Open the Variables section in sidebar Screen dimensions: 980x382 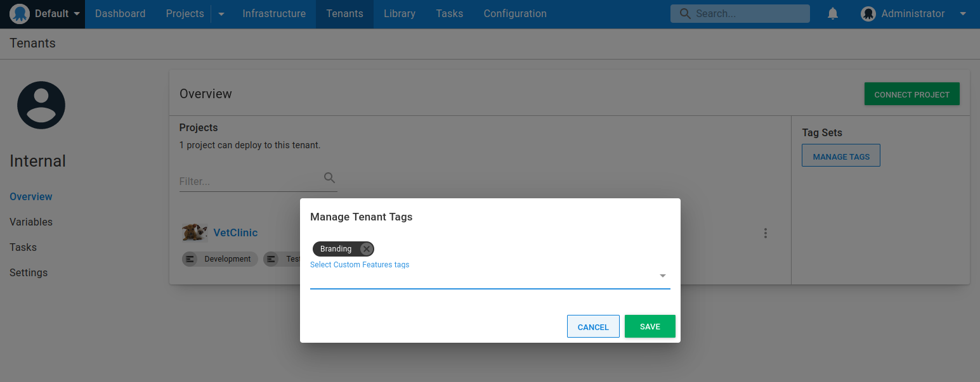click(x=31, y=222)
